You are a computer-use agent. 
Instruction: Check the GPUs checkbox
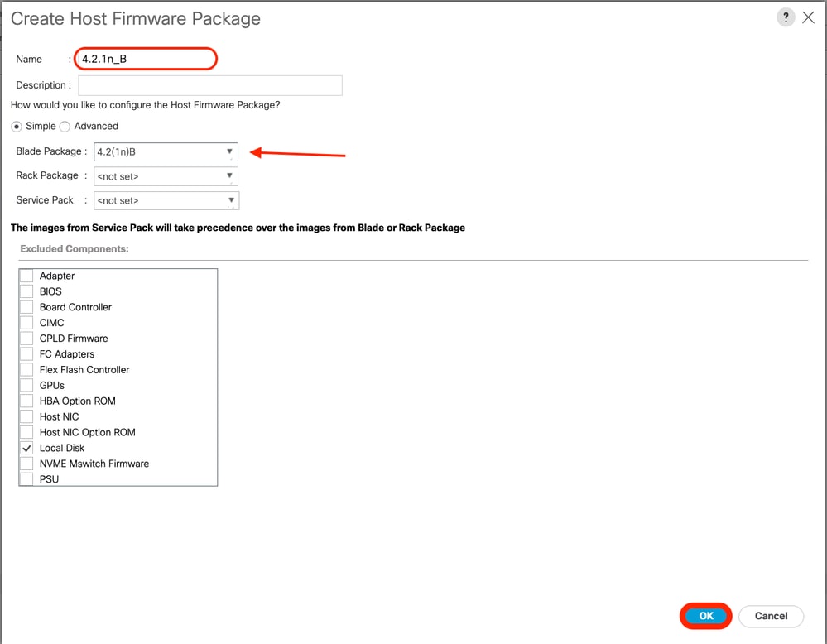coord(26,386)
